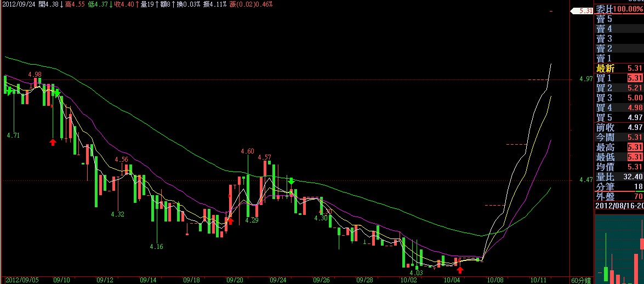Click the 4.03 low price label
The image size is (644, 284).
coord(417,272)
